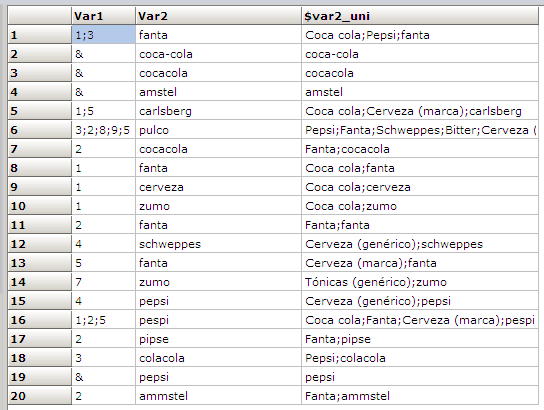Viewport: 544px width, 410px height.
Task: Click Var2 cell containing schweppes
Action: coord(218,244)
